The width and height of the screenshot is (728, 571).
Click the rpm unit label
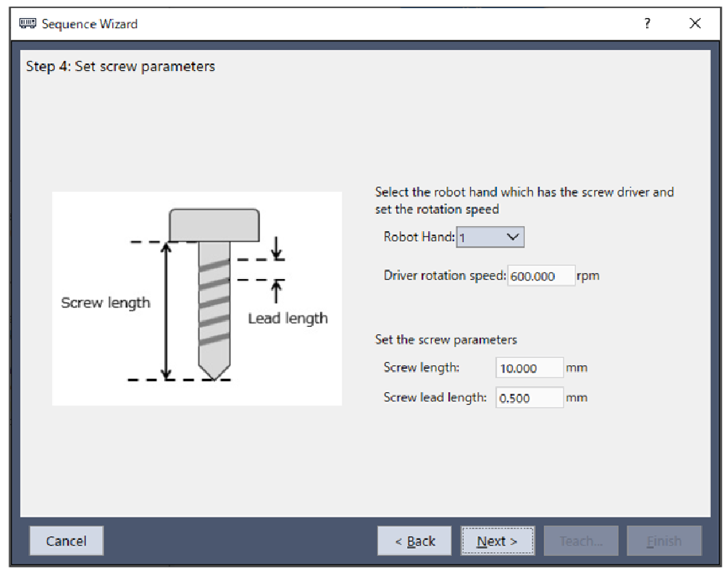(588, 276)
